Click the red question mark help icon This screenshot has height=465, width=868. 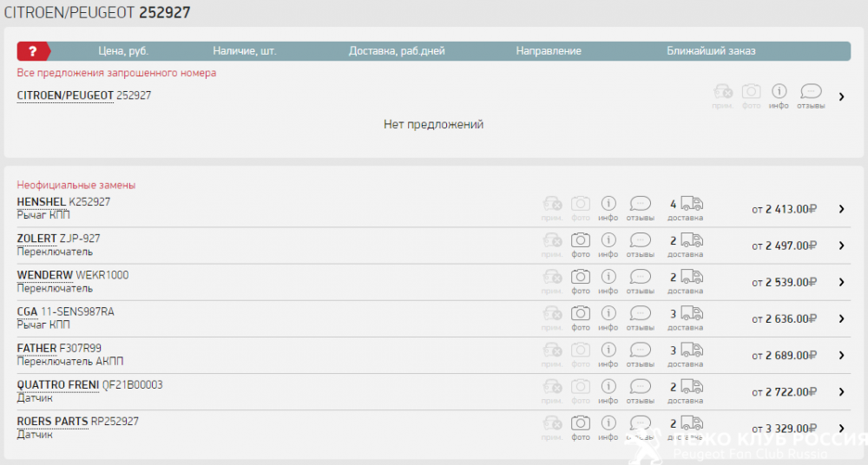(x=32, y=51)
